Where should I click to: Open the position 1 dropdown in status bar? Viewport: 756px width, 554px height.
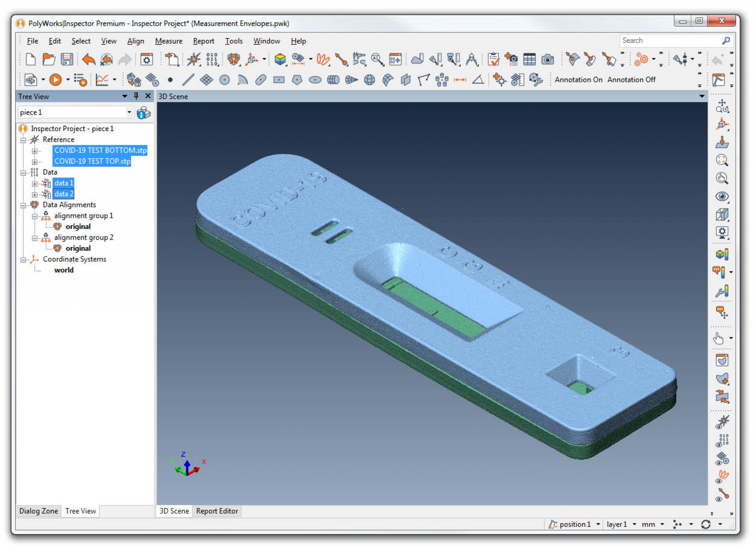click(598, 524)
